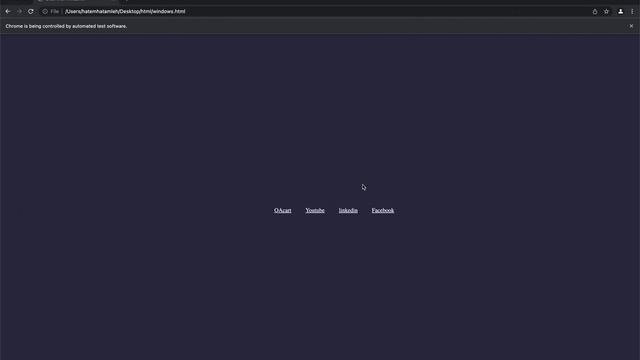
Task: Reload the page with the refresh icon
Action: (x=31, y=11)
